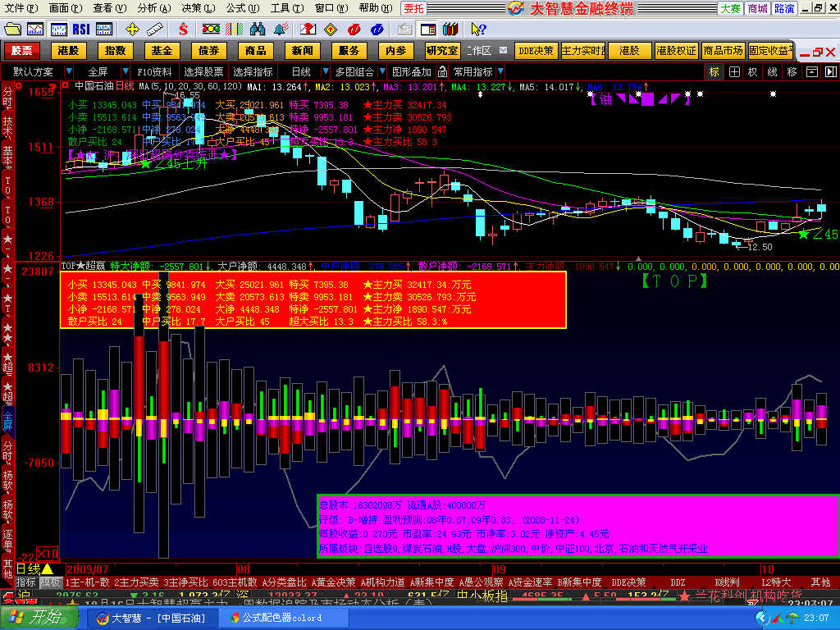Expand the 默认方案 dropdown arrow
This screenshot has width=840, height=630.
click(x=69, y=71)
